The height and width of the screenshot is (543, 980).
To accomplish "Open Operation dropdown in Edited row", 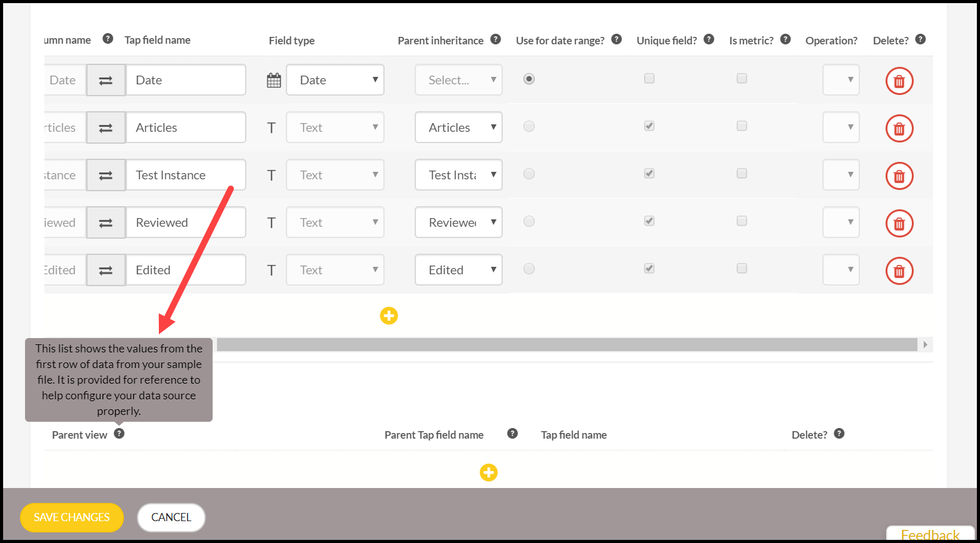I will [841, 270].
